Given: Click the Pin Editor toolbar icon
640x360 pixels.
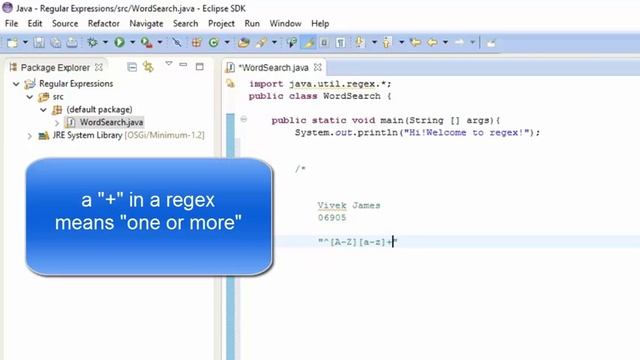Looking at the screenshot, I should pos(491,42).
